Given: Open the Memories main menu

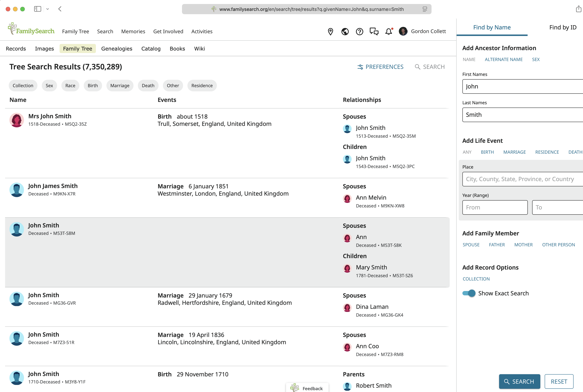Looking at the screenshot, I should point(133,31).
